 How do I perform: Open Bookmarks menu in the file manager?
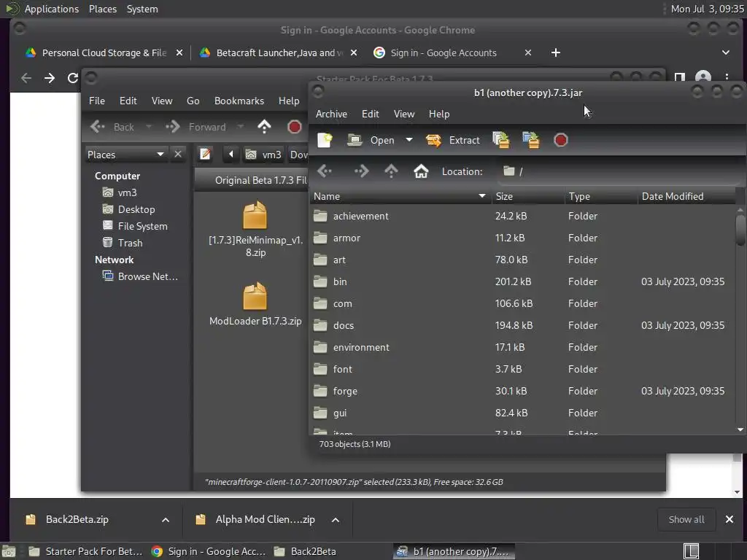(239, 101)
